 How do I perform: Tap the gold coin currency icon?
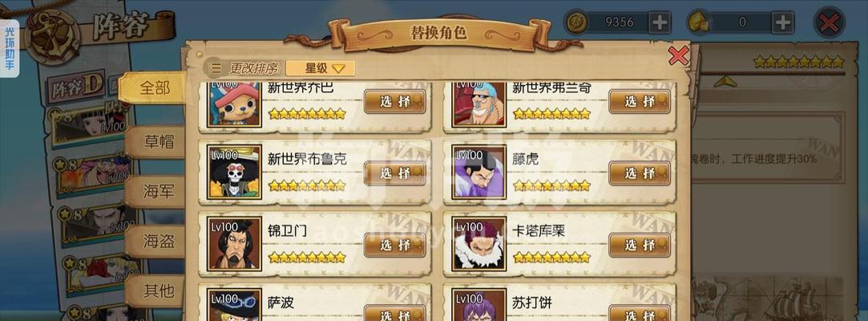coord(577,23)
